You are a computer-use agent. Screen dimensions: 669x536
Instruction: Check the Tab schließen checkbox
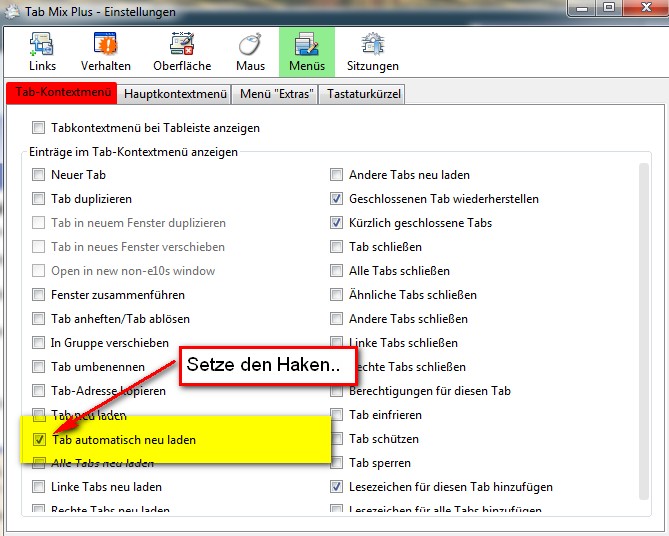[336, 247]
